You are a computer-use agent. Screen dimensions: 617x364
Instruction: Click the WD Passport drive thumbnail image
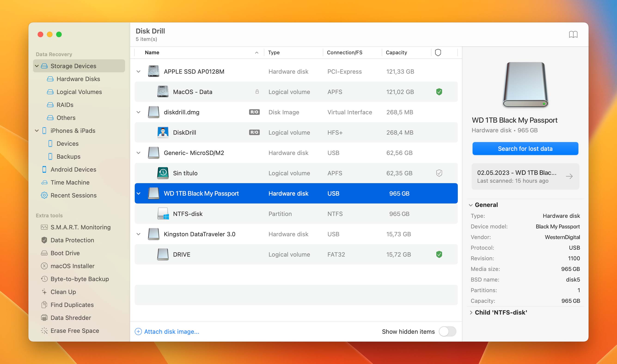point(525,85)
